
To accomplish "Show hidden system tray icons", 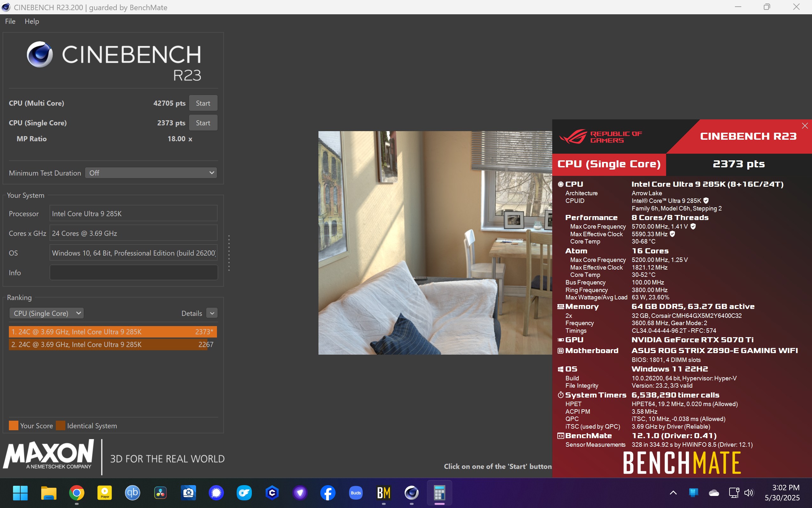I will coord(673,493).
